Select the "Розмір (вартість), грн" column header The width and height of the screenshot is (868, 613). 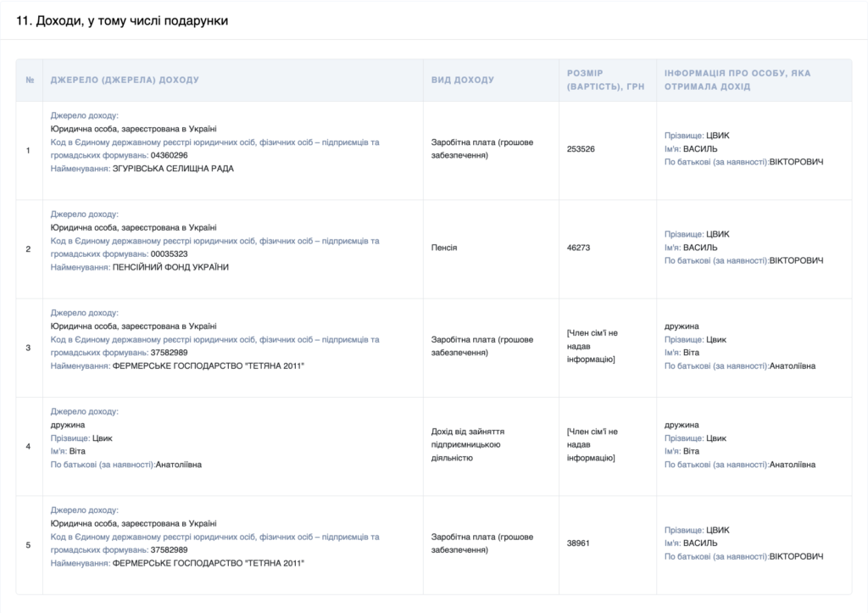[597, 80]
